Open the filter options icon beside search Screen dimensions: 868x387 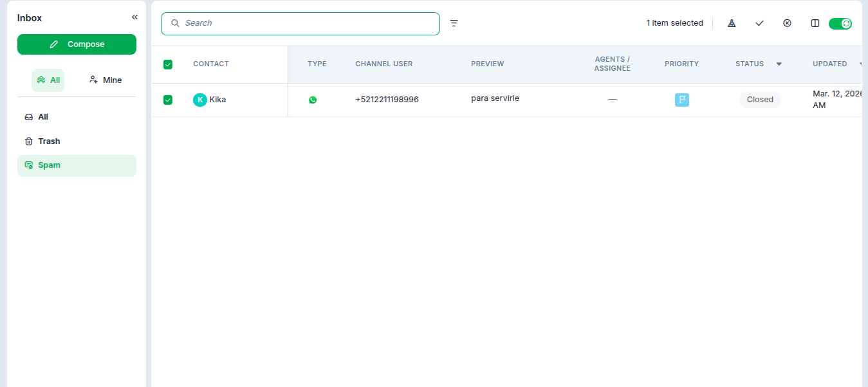pos(454,23)
